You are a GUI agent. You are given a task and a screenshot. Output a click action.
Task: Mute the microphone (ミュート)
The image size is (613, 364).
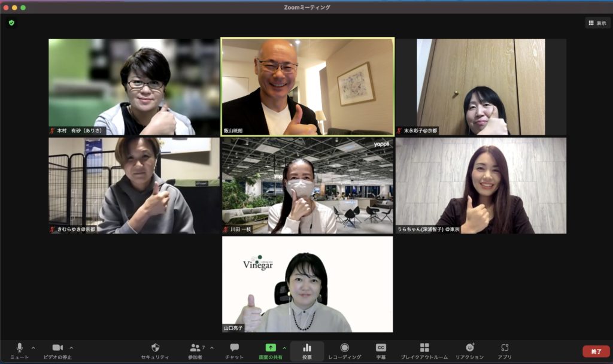pyautogui.click(x=19, y=350)
